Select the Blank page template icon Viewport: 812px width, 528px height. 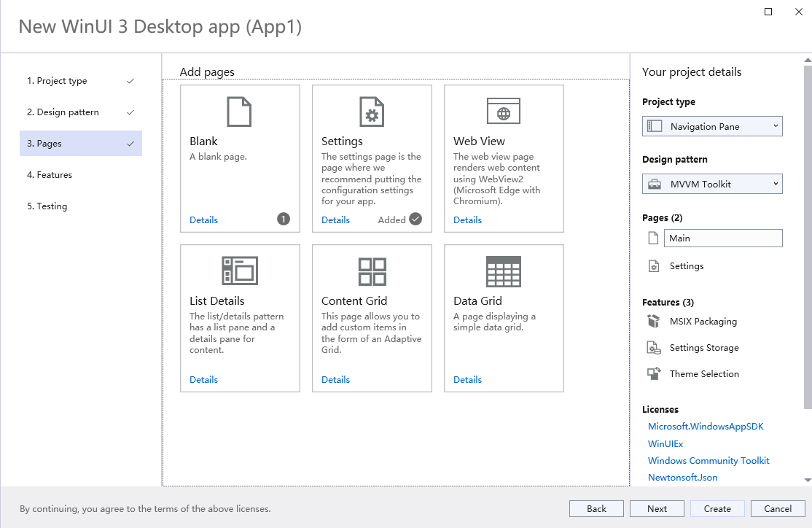click(239, 112)
